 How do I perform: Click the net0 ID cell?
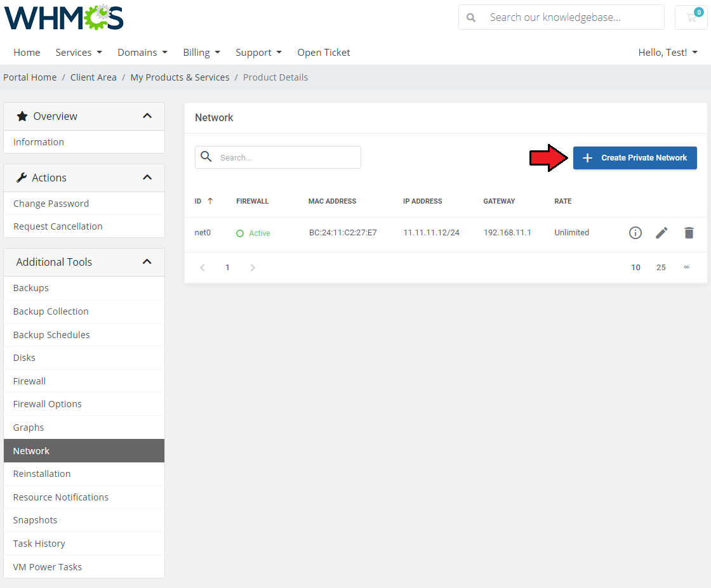(203, 233)
